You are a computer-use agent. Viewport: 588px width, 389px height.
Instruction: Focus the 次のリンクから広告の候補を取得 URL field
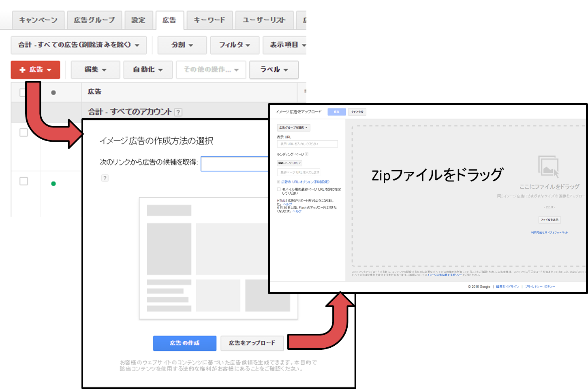coord(235,164)
